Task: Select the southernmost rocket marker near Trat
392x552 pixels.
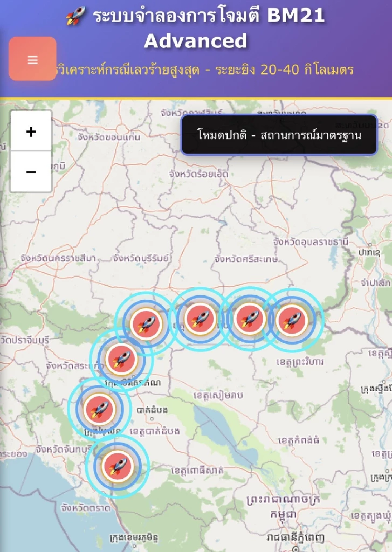Action: [118, 466]
